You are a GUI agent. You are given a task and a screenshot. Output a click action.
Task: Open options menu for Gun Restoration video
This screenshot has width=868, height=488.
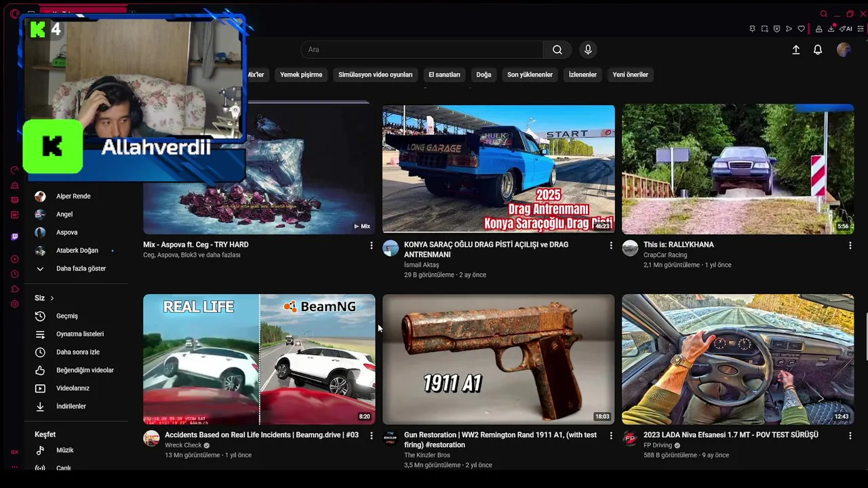point(610,436)
